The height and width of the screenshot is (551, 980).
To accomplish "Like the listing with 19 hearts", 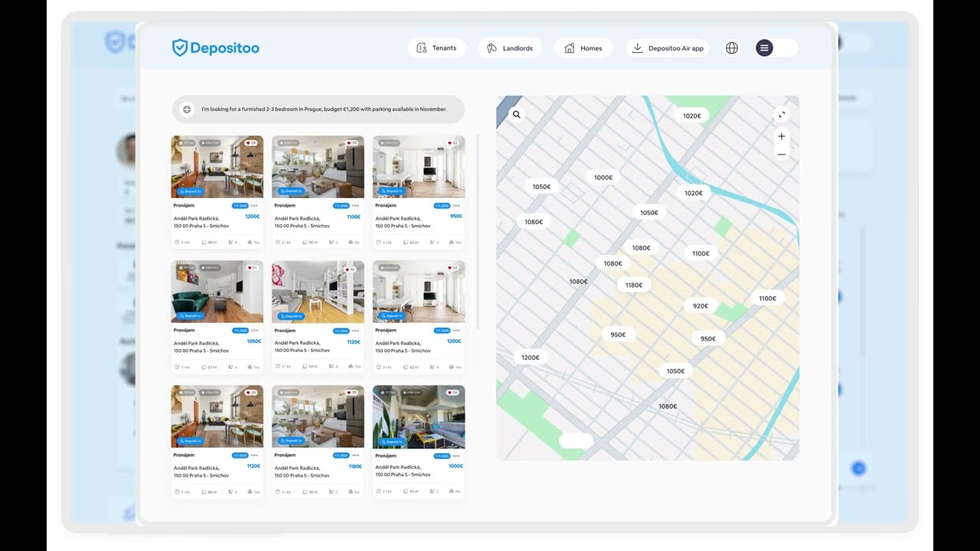I will [x=351, y=269].
